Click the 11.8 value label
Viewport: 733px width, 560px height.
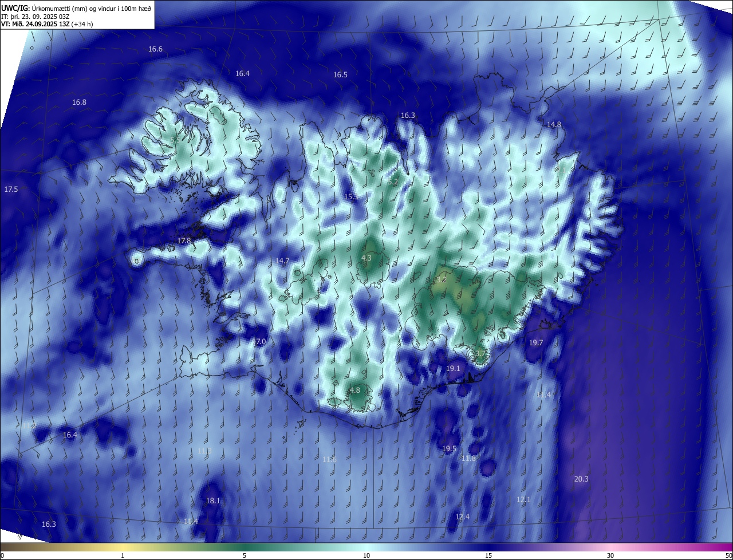(468, 459)
